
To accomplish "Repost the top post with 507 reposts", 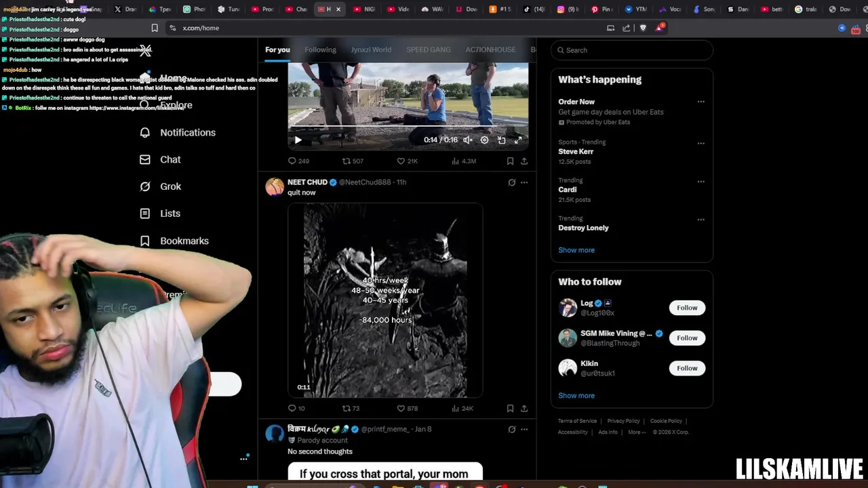I will (353, 161).
